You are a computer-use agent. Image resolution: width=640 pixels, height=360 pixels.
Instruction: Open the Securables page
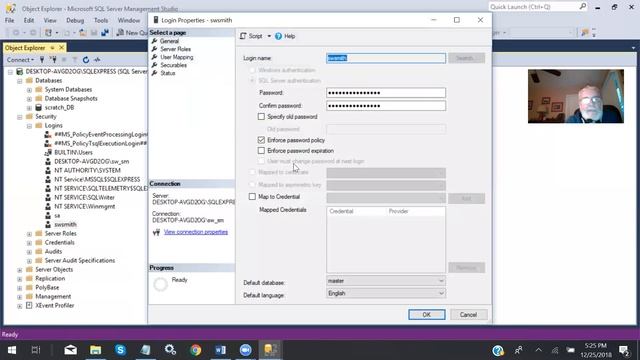click(x=173, y=65)
